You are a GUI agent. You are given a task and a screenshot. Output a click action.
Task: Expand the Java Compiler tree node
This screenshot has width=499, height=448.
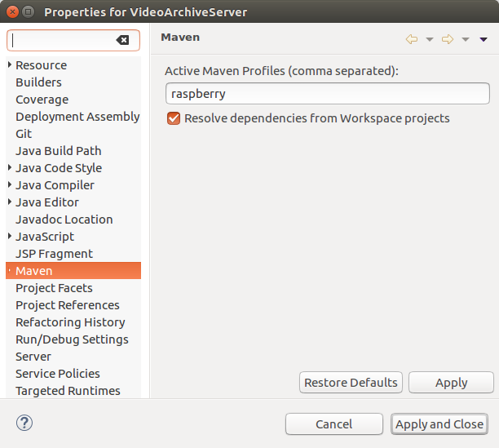10,185
